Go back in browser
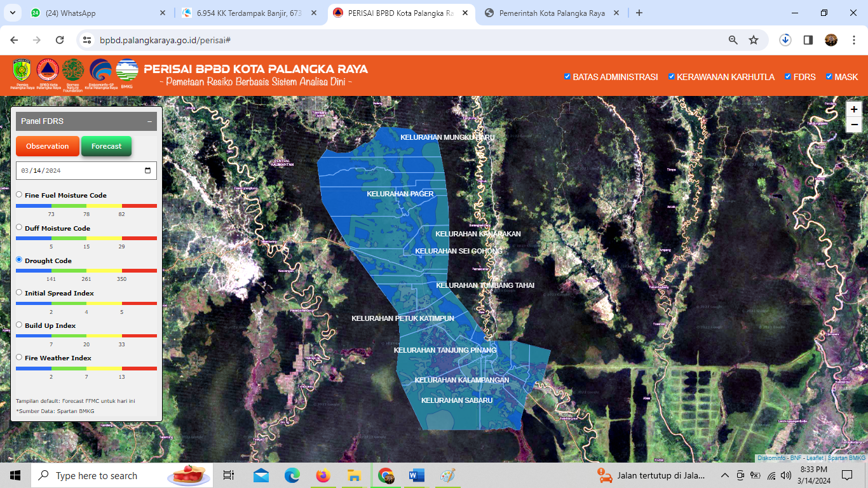Screen dimensions: 868x488 click(14, 40)
